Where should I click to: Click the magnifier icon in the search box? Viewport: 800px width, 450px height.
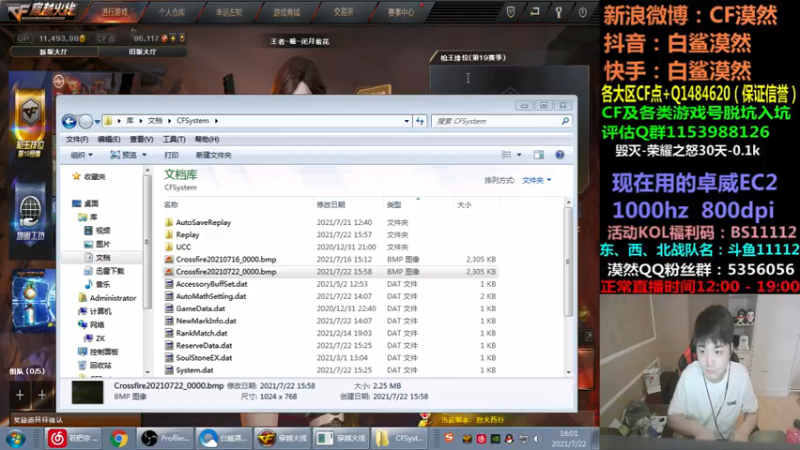565,121
